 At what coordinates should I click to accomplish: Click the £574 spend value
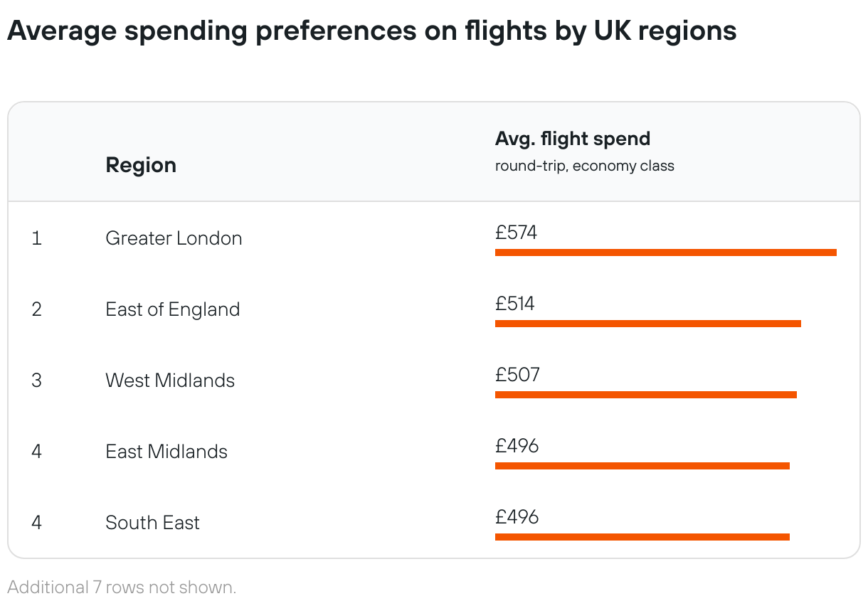516,233
